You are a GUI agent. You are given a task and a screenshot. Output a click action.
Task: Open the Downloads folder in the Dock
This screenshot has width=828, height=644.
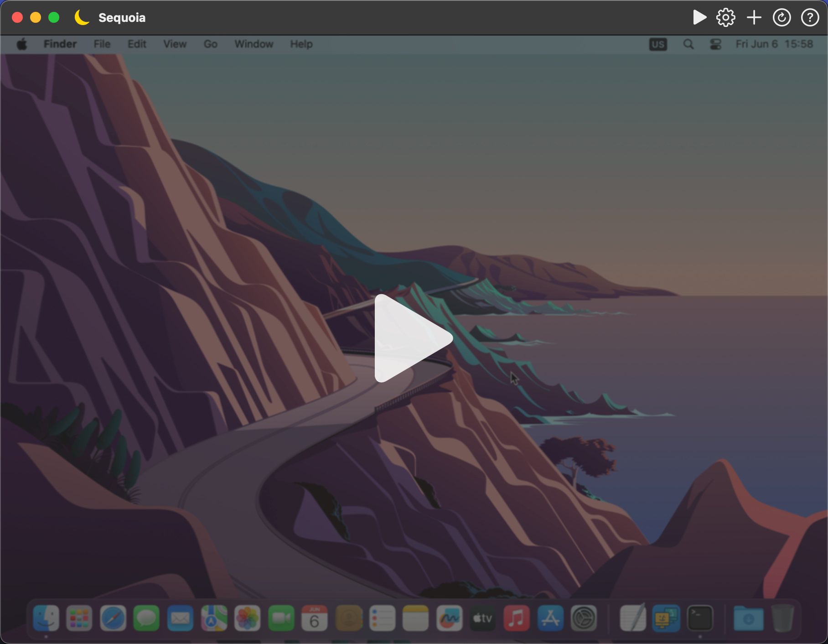click(748, 618)
